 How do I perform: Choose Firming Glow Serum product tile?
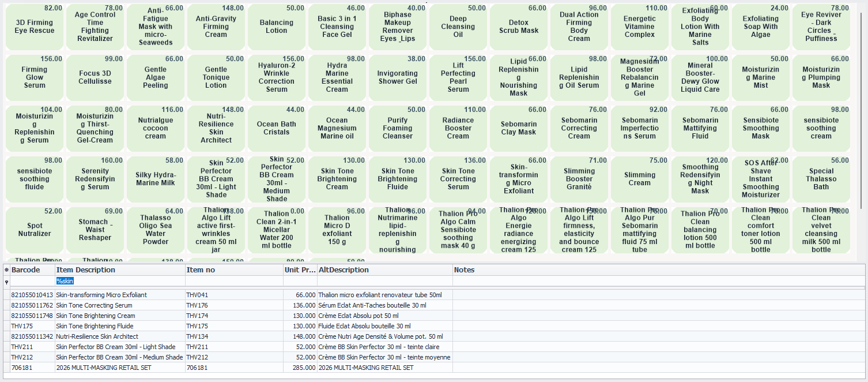(x=35, y=78)
